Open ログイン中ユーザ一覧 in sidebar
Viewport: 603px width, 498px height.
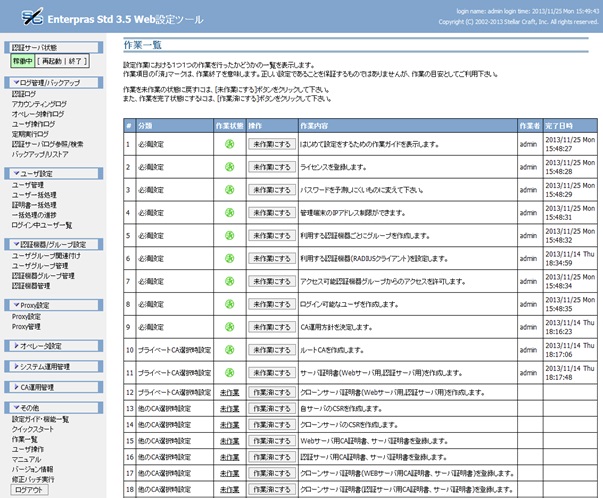[x=42, y=225]
